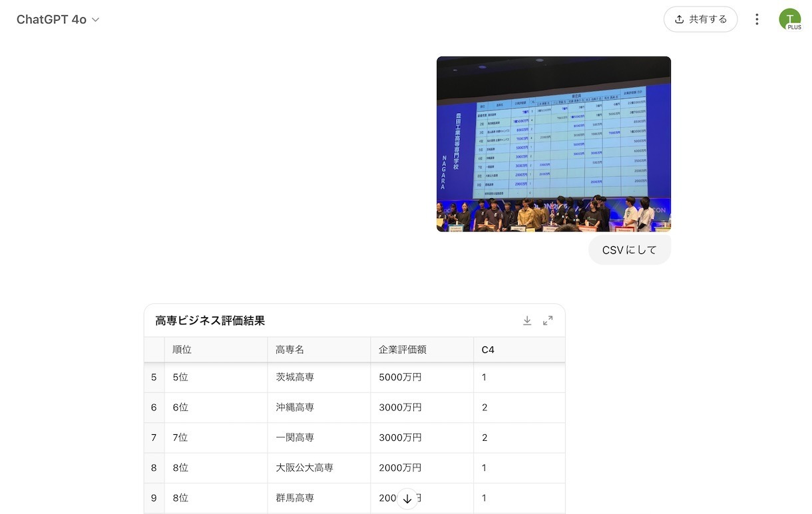Click the 7位 rank cell

pyautogui.click(x=216, y=438)
